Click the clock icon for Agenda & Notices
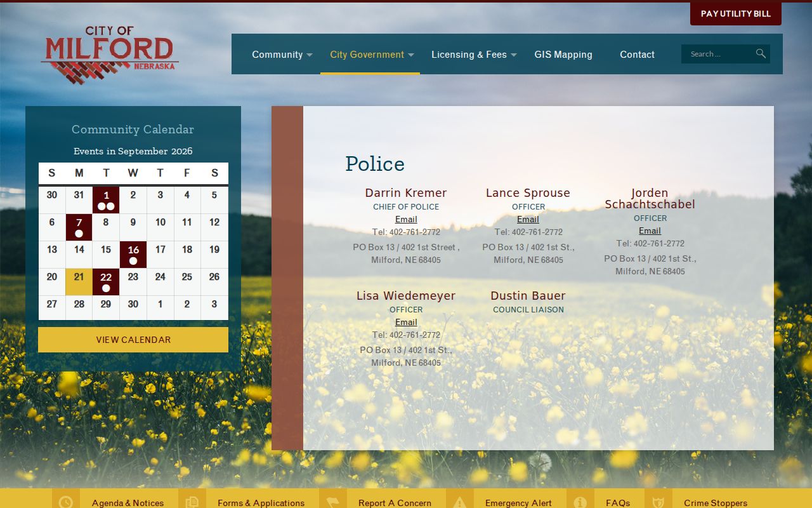The width and height of the screenshot is (812, 508). (66, 502)
